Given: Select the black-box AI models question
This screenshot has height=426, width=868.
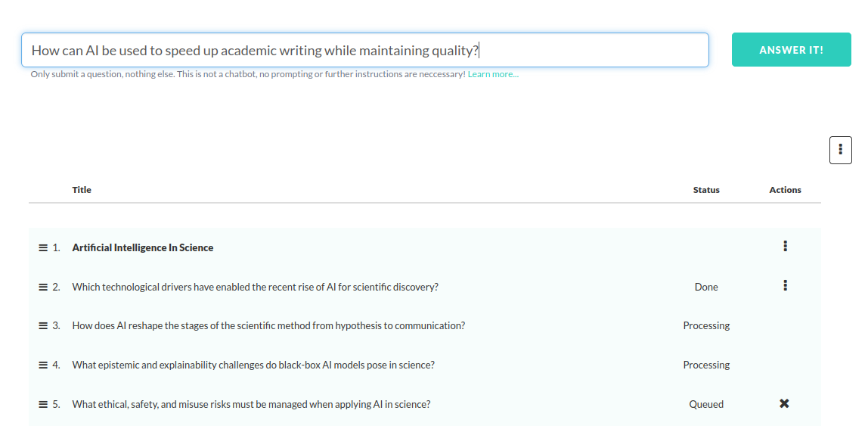Looking at the screenshot, I should (253, 365).
